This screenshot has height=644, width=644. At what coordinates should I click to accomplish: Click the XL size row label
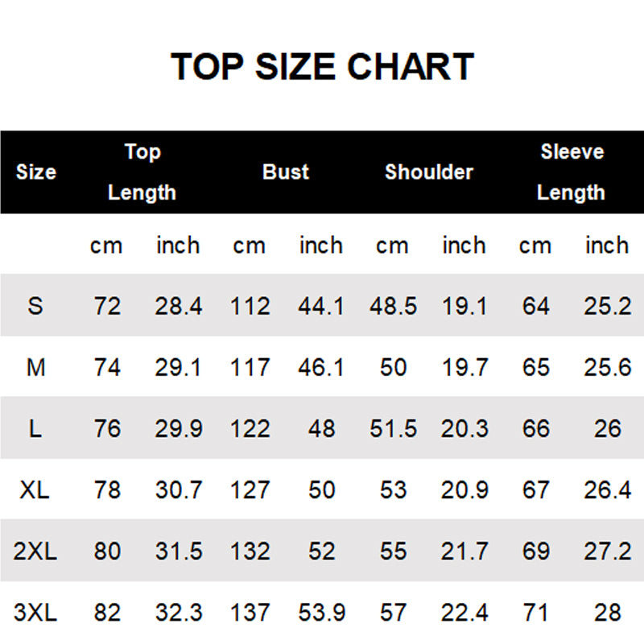coord(35,489)
